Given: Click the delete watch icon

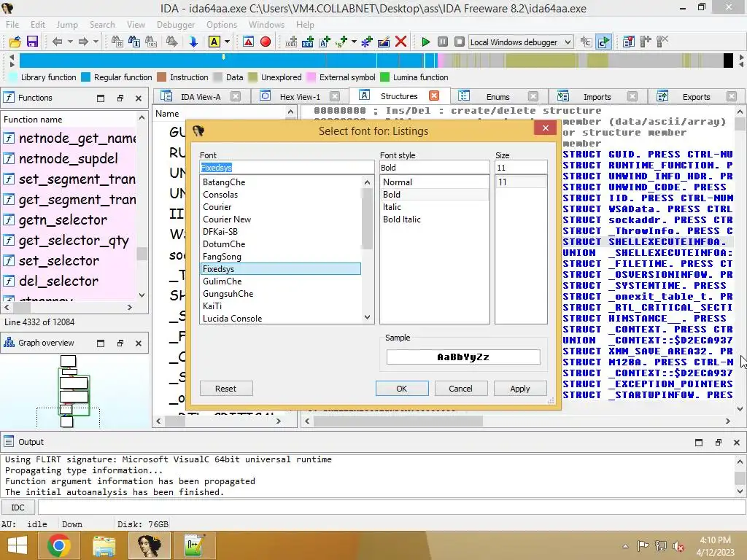Looking at the screenshot, I should [662, 42].
